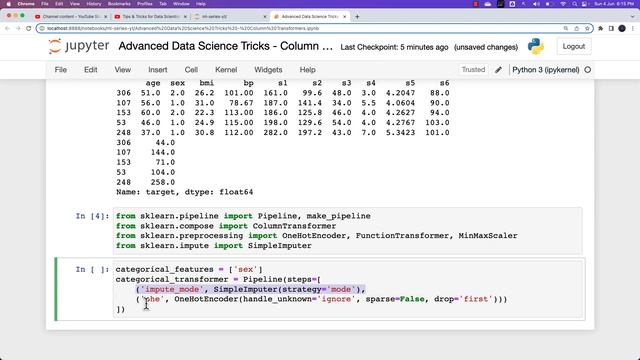Bookmark this page with the star icon
This screenshot has width=640, height=360.
click(x=587, y=28)
